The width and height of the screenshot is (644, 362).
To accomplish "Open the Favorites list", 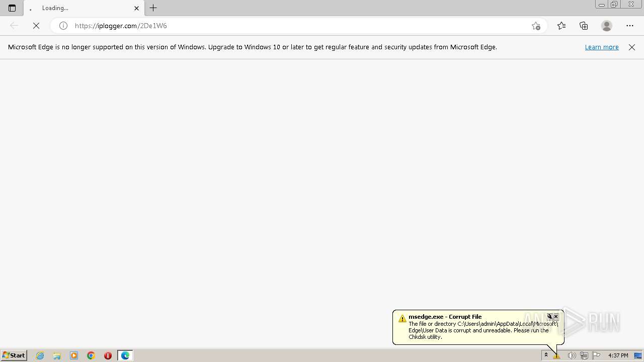I will 561,26.
